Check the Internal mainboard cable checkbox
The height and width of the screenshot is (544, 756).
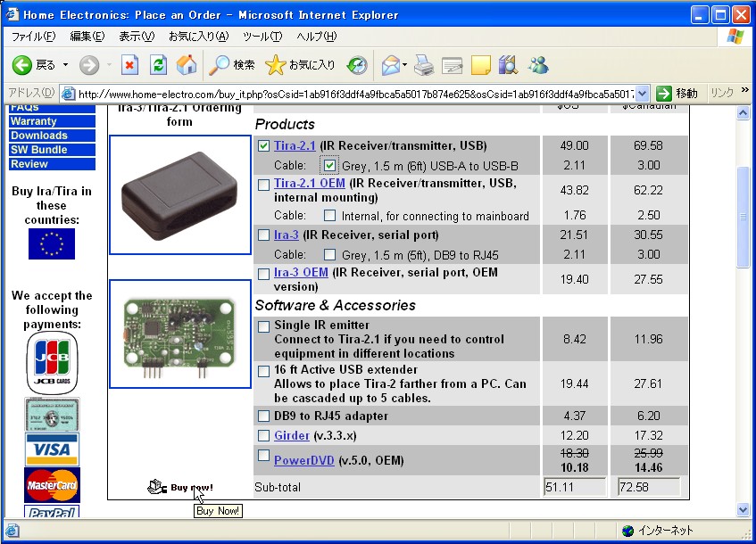(x=329, y=215)
